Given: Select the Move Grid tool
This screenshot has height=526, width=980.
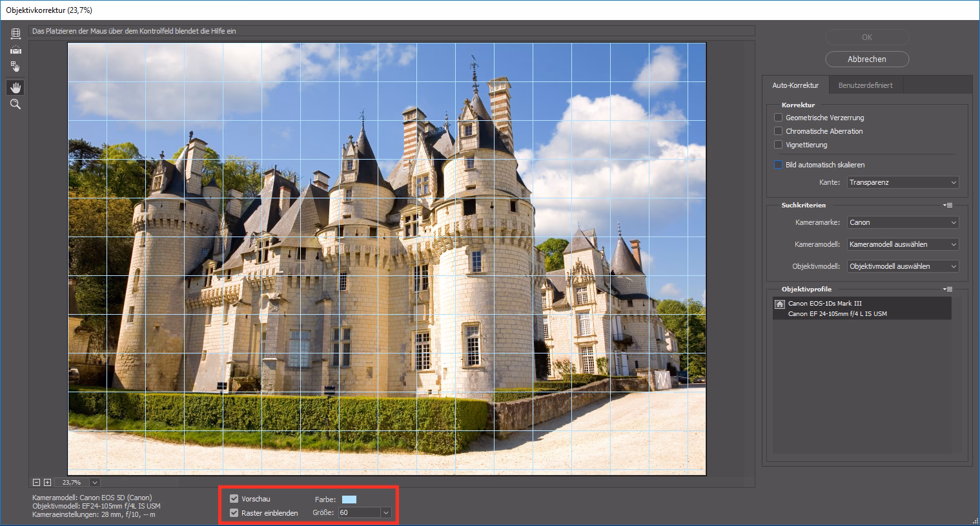Looking at the screenshot, I should [15, 67].
